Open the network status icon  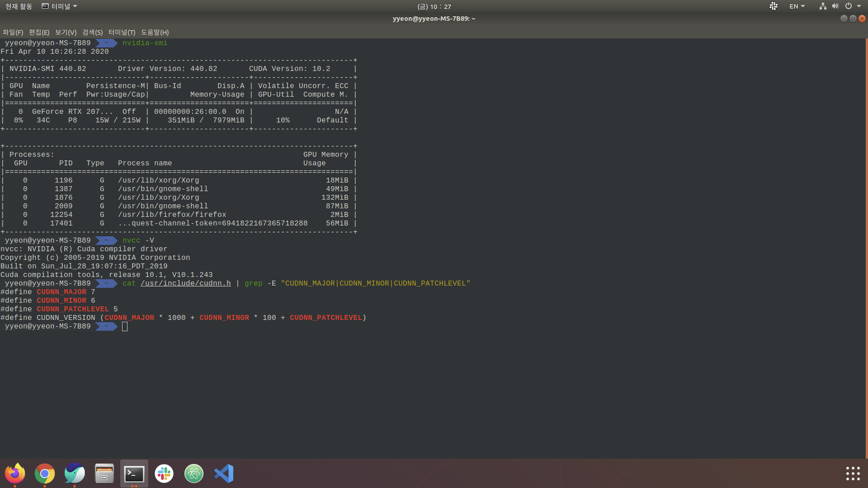click(x=823, y=6)
